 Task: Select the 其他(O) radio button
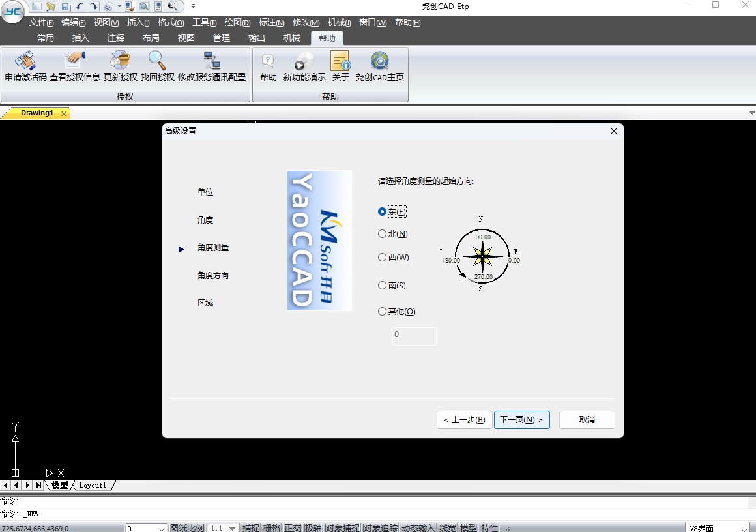pyautogui.click(x=397, y=312)
